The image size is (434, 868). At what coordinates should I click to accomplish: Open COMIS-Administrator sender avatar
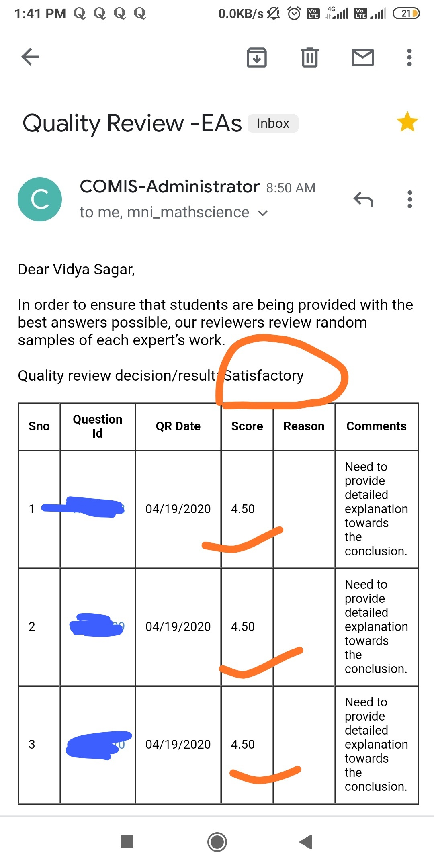pyautogui.click(x=40, y=199)
